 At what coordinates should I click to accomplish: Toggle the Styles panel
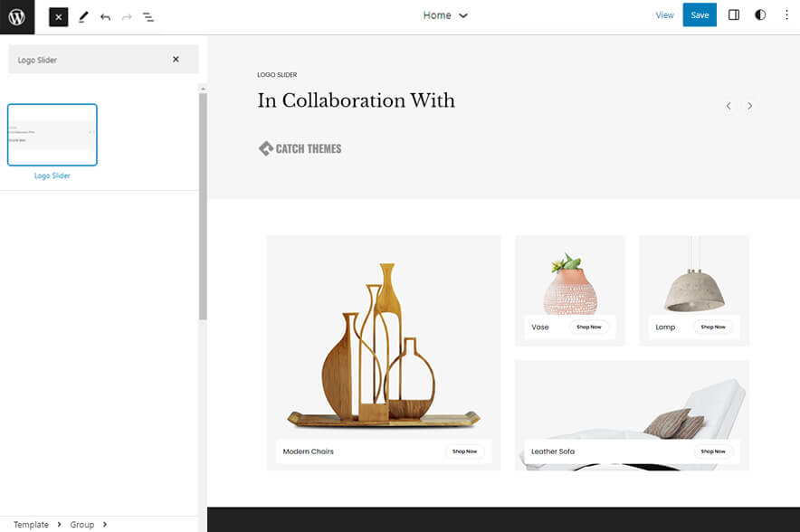tap(760, 15)
